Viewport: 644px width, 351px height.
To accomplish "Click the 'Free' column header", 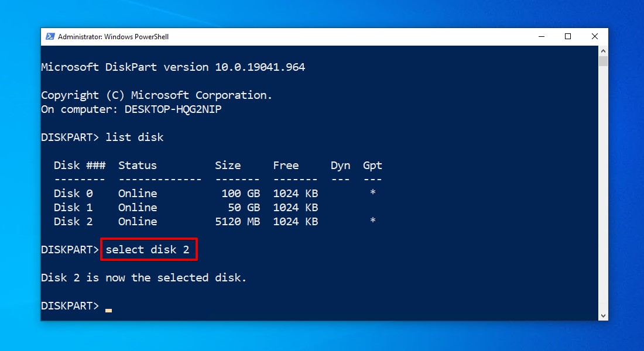I will coord(286,166).
